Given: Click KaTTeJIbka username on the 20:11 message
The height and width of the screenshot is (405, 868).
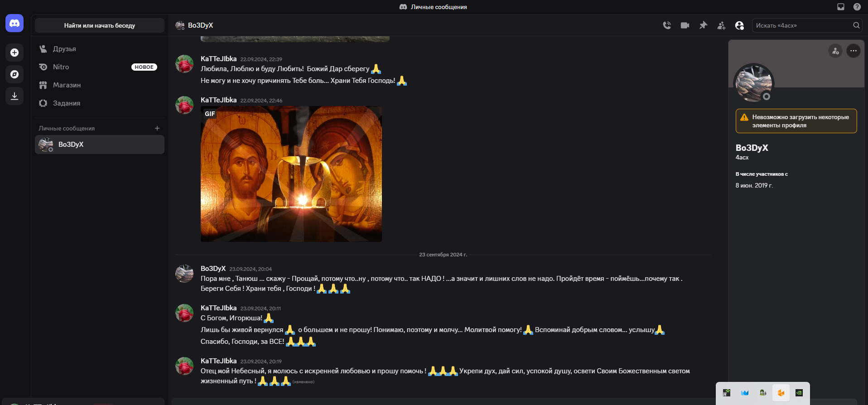Looking at the screenshot, I should (218, 308).
